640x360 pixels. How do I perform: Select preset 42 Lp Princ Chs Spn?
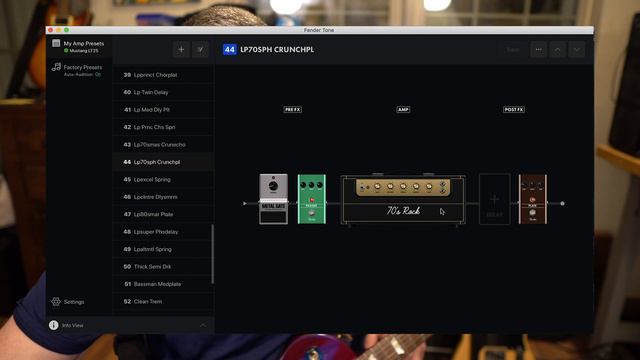point(163,127)
